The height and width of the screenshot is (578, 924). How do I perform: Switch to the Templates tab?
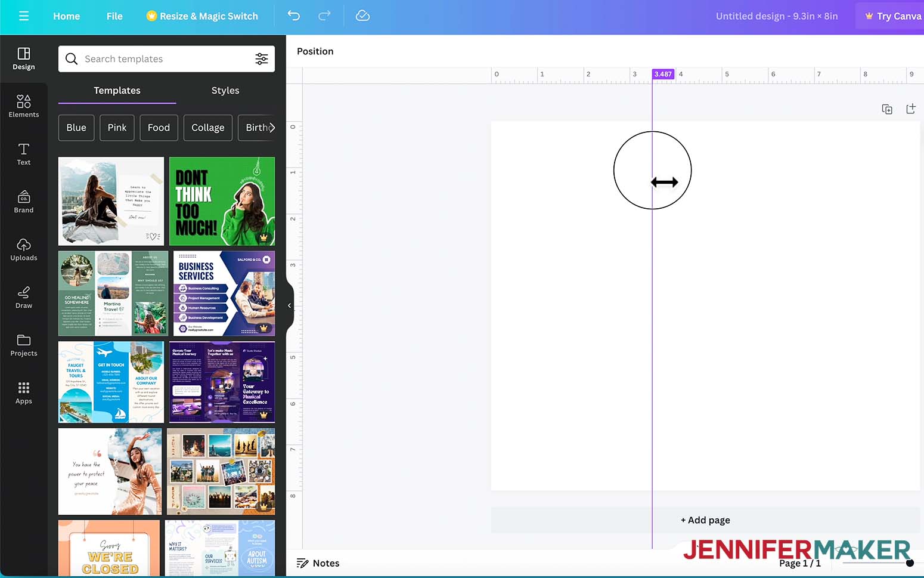click(x=117, y=91)
